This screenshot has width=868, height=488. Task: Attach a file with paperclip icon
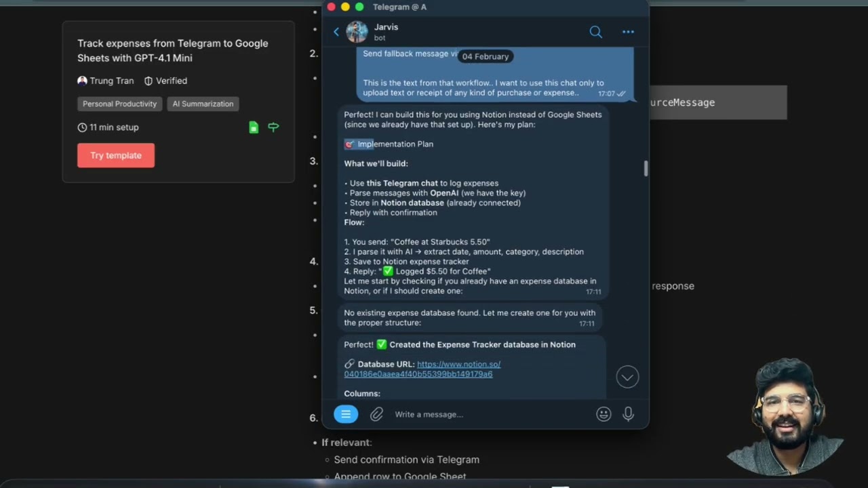tap(376, 414)
